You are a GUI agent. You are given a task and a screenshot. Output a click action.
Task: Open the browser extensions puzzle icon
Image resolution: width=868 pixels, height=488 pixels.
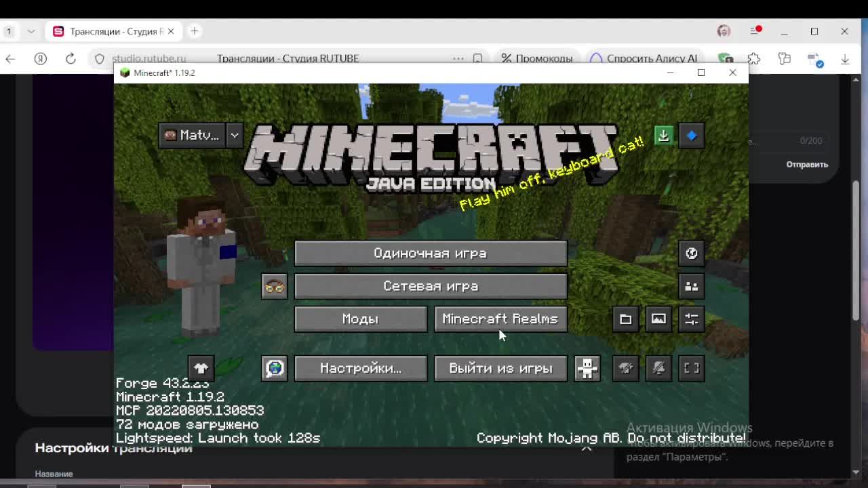tap(754, 59)
